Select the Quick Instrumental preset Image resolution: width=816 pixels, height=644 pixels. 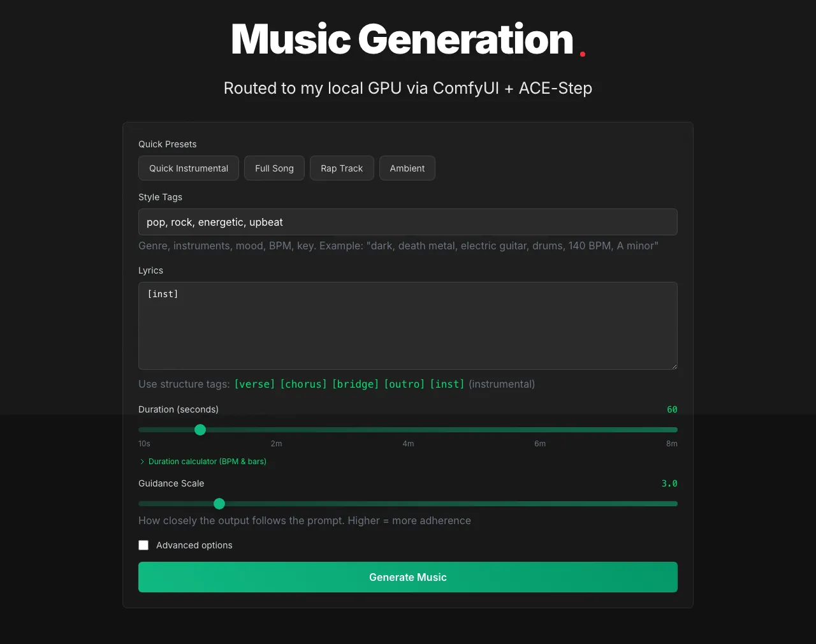click(189, 168)
